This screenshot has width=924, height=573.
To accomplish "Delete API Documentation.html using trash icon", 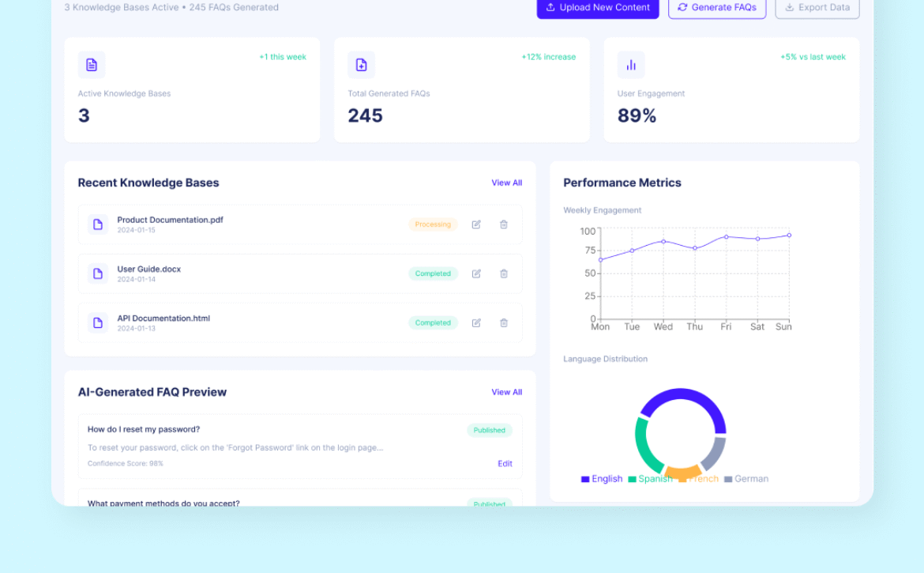I will click(504, 322).
